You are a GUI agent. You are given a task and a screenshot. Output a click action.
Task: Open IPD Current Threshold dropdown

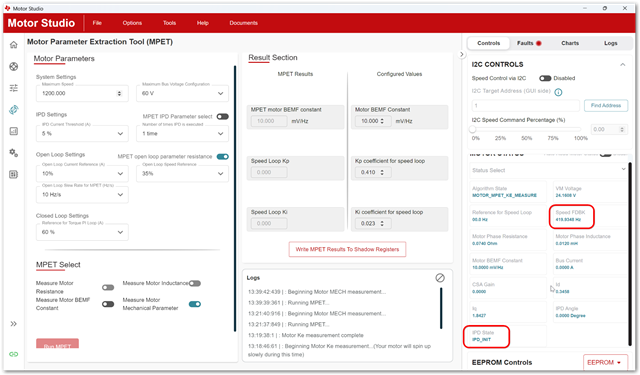(x=82, y=133)
